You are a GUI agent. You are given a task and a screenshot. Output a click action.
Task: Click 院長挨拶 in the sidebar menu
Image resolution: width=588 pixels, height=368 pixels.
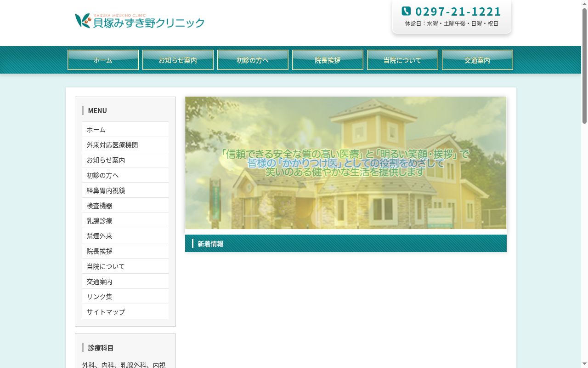(125, 251)
